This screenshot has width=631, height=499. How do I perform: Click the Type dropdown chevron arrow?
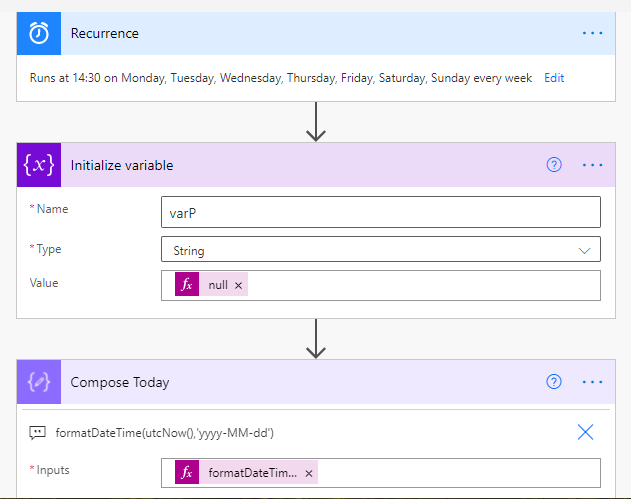point(584,250)
